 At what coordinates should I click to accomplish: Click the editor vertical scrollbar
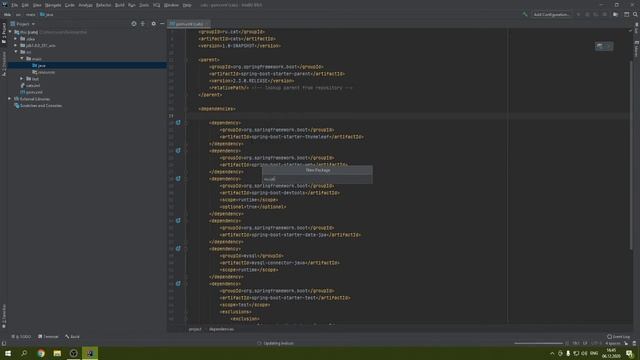631,155
